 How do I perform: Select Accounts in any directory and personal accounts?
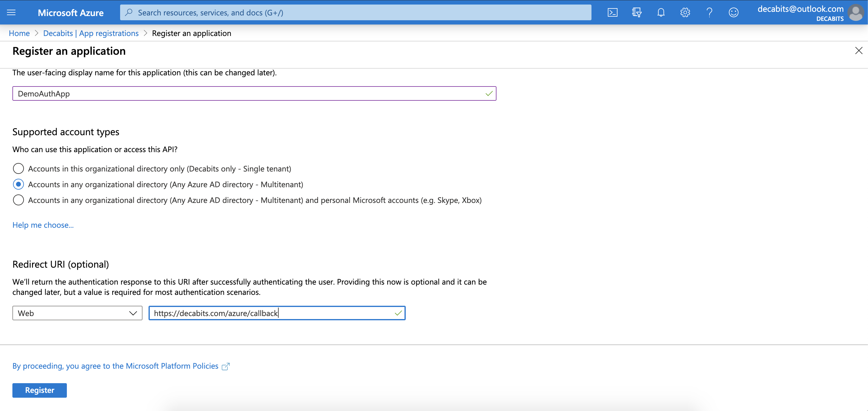[18, 200]
